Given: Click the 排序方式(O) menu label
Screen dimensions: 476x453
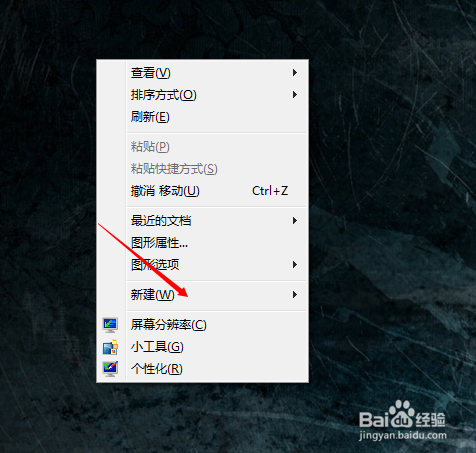Looking at the screenshot, I should [x=164, y=95].
